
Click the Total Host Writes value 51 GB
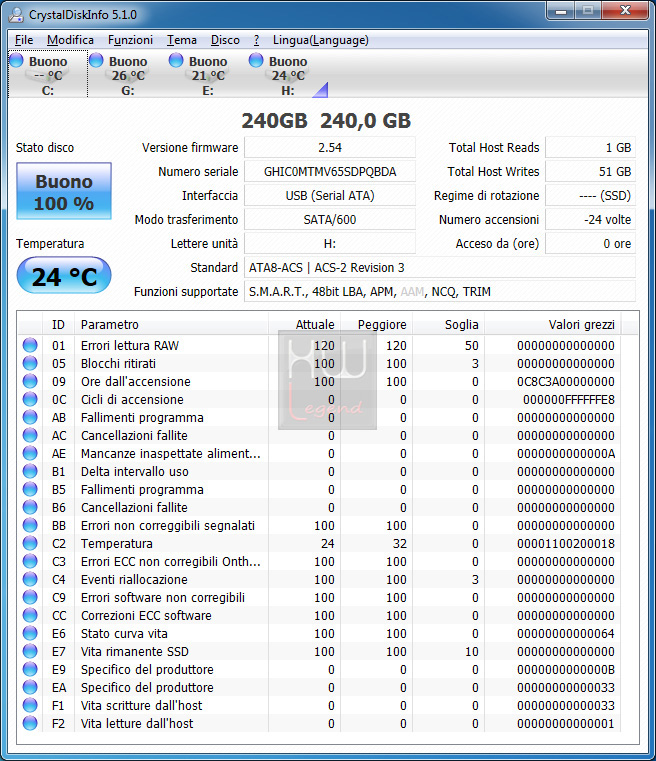[590, 171]
